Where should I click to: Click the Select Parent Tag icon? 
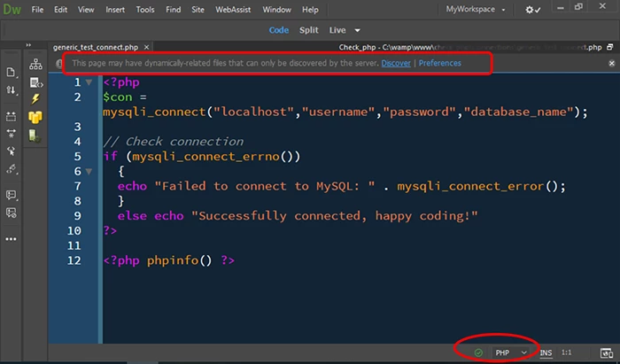tap(11, 151)
